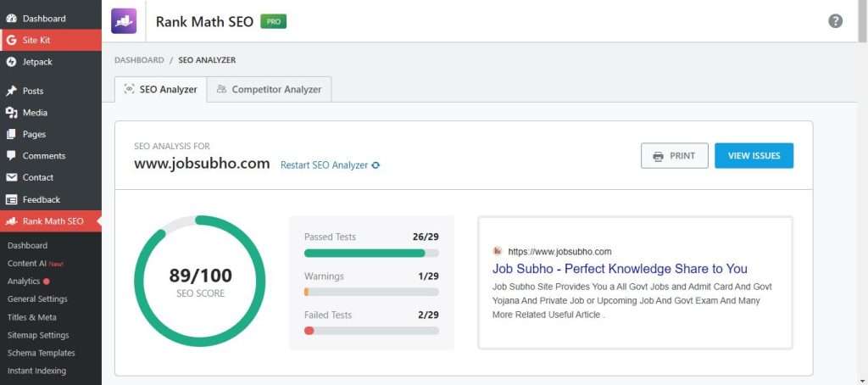Open the Contact menu item
This screenshot has height=385, width=868.
pyautogui.click(x=51, y=177)
